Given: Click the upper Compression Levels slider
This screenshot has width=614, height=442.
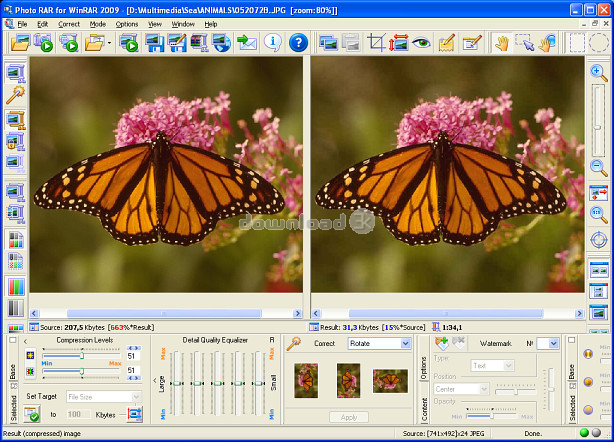Looking at the screenshot, I should coord(80,355).
